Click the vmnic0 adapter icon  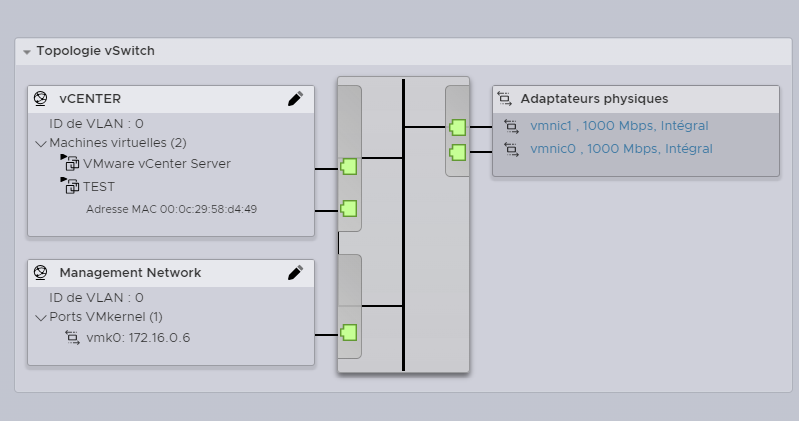tap(512, 149)
